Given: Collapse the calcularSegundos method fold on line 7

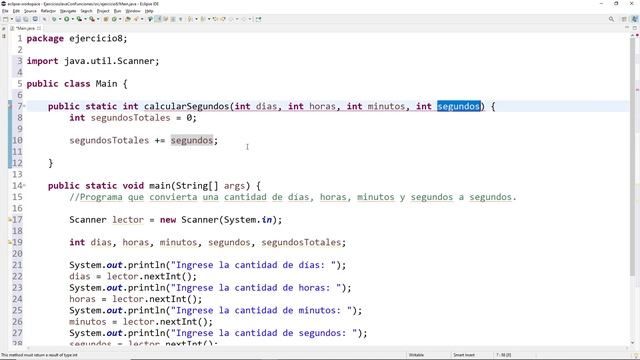Looking at the screenshot, I should (x=24, y=106).
